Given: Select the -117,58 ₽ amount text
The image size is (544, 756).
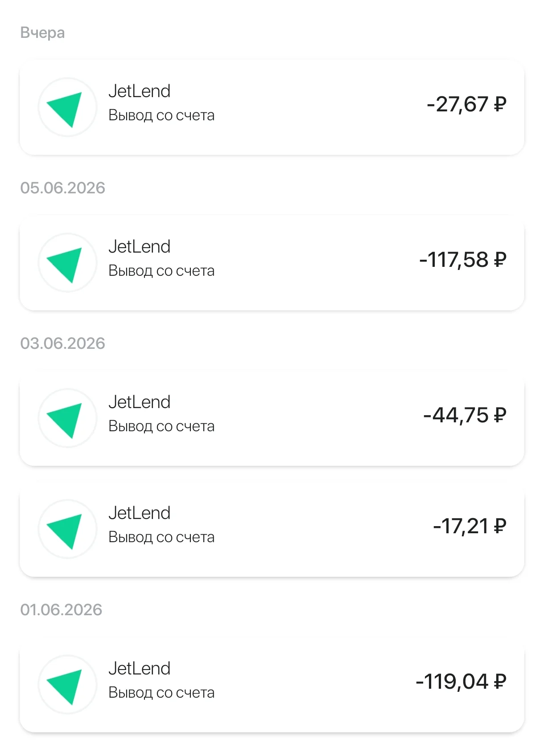Looking at the screenshot, I should 463,260.
